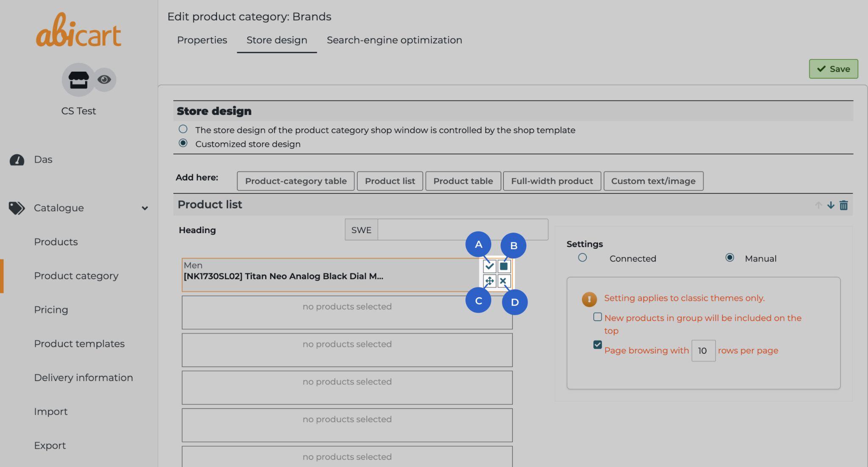Uncheck the Page browsing checkbox
This screenshot has height=467, width=868.
[x=598, y=345]
